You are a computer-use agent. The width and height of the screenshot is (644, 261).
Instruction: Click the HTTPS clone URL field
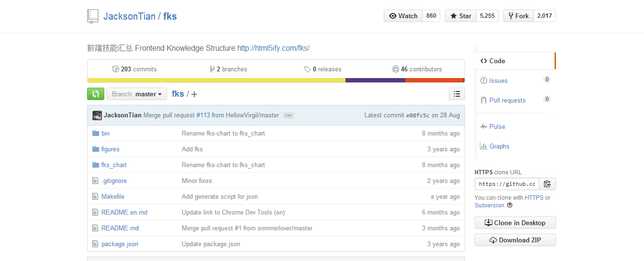(x=507, y=184)
